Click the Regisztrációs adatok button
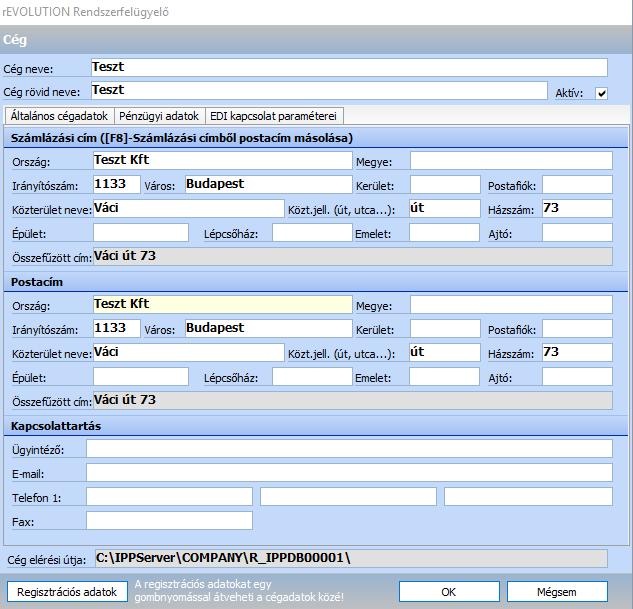 pos(67,592)
